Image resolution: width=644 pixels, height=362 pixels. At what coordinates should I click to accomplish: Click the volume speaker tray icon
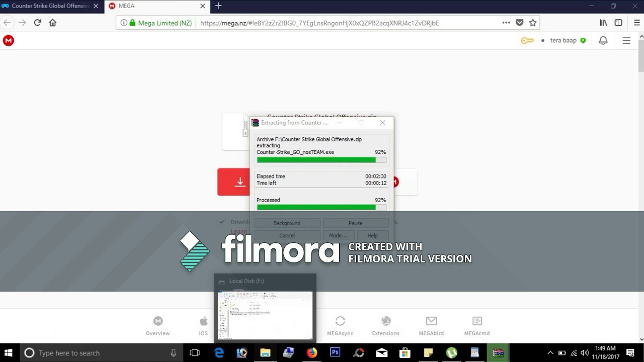coord(585,353)
